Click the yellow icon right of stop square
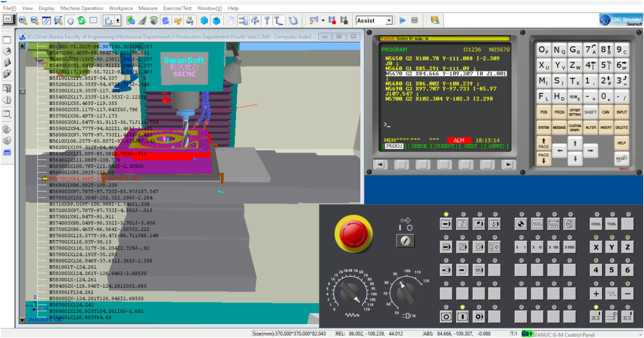Image resolution: width=644 pixels, height=338 pixels. (435, 21)
